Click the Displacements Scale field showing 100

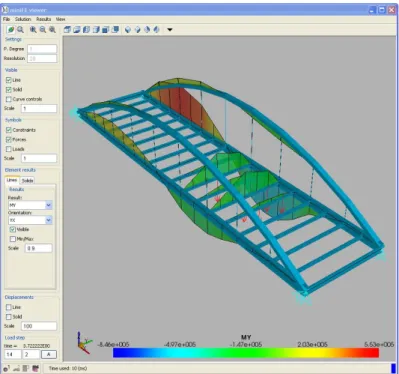(x=39, y=326)
